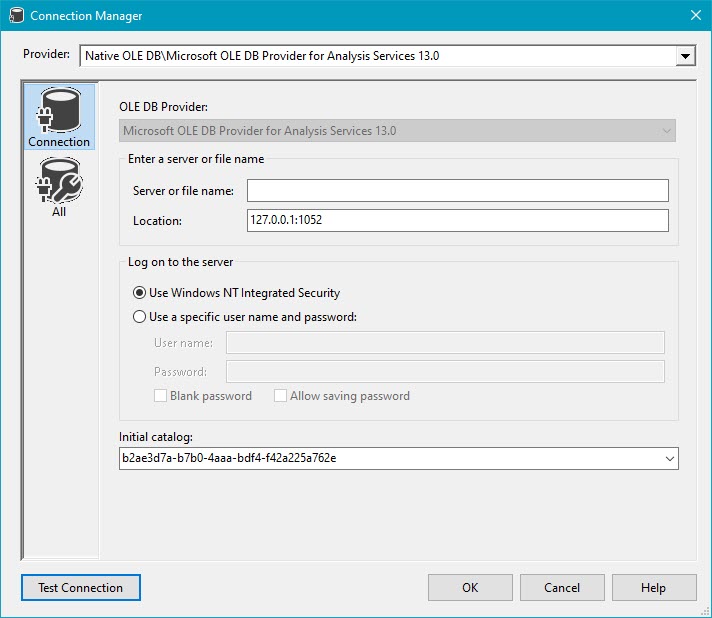Open Help for this dialog
This screenshot has height=618, width=712.
coord(653,588)
